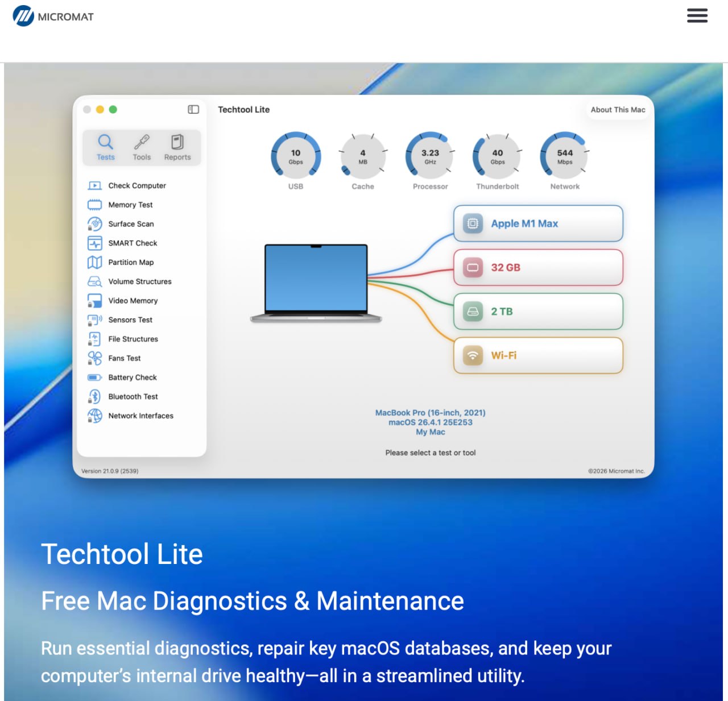Click the File Structures icon
The width and height of the screenshot is (728, 701).
pos(95,339)
